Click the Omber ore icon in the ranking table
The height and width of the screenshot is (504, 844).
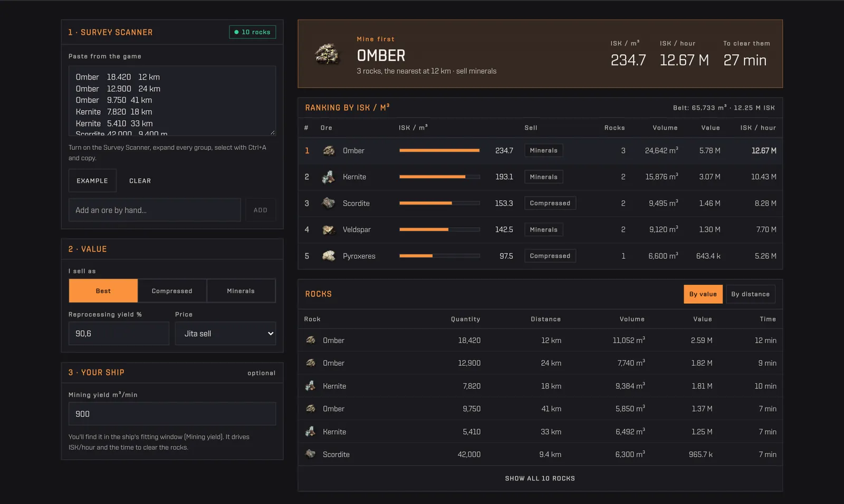click(x=329, y=151)
